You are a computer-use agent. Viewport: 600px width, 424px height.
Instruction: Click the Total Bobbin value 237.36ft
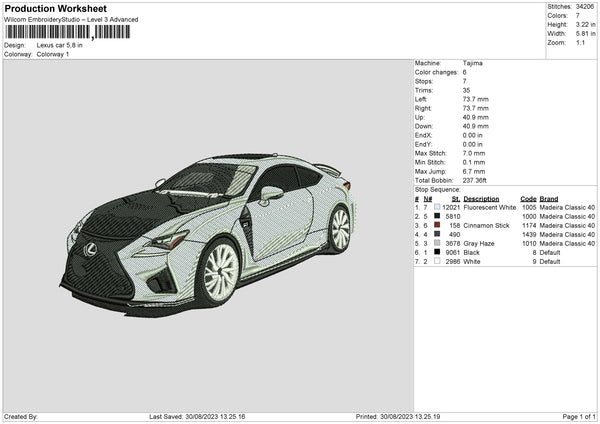(478, 180)
